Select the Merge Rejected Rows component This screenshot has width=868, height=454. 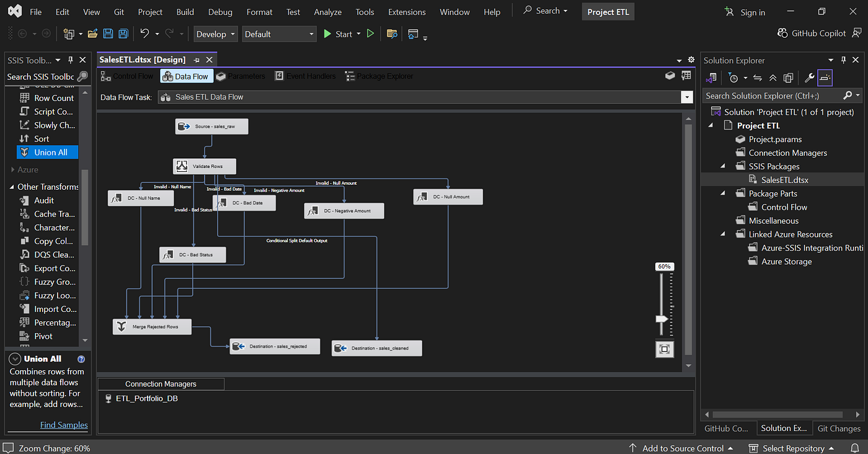(x=152, y=326)
